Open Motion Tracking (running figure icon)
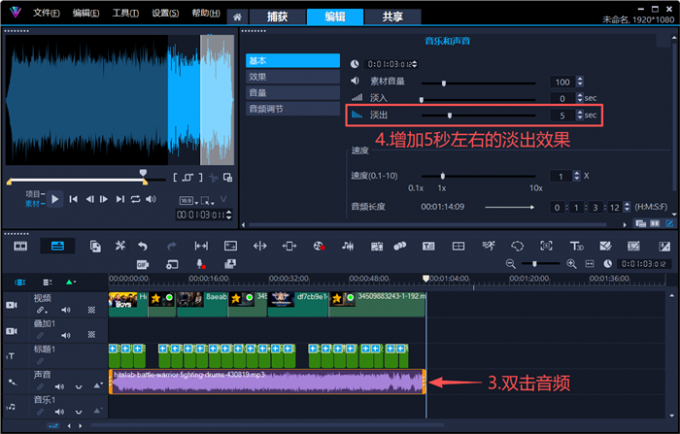Image resolution: width=680 pixels, height=434 pixels. point(489,246)
